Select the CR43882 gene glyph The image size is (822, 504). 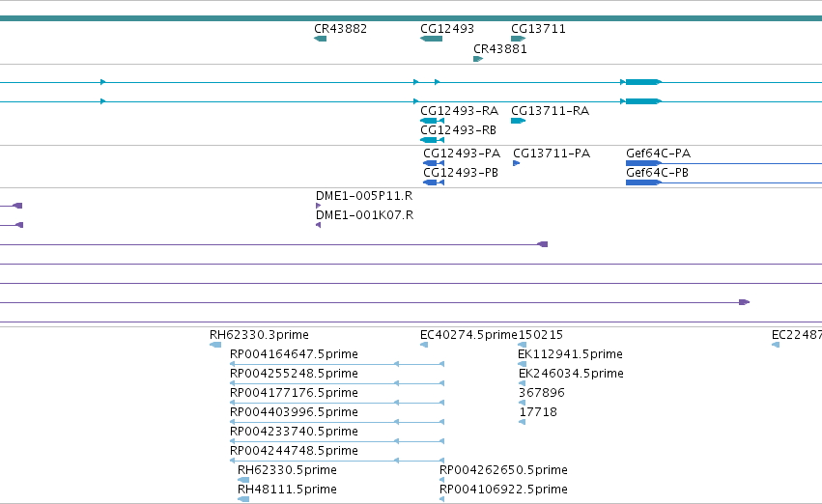321,39
